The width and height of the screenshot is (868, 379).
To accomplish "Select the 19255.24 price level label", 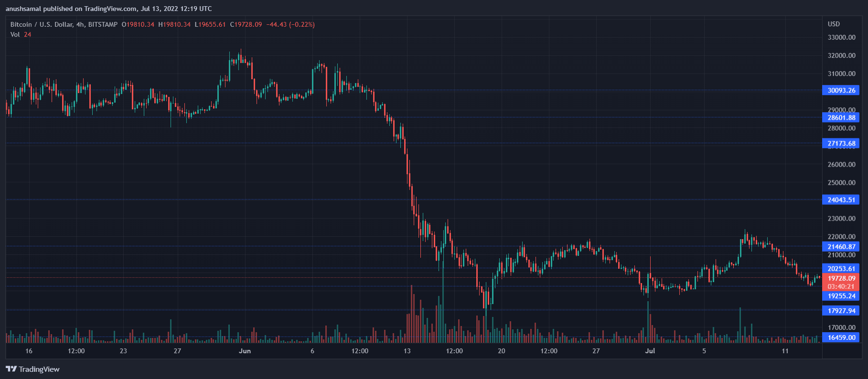I will [841, 296].
